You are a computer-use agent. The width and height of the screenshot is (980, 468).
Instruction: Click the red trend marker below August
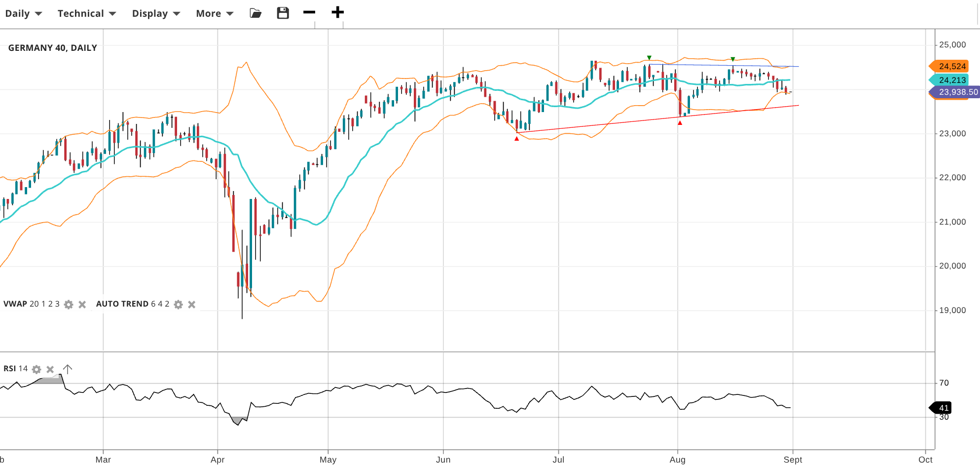point(680,123)
